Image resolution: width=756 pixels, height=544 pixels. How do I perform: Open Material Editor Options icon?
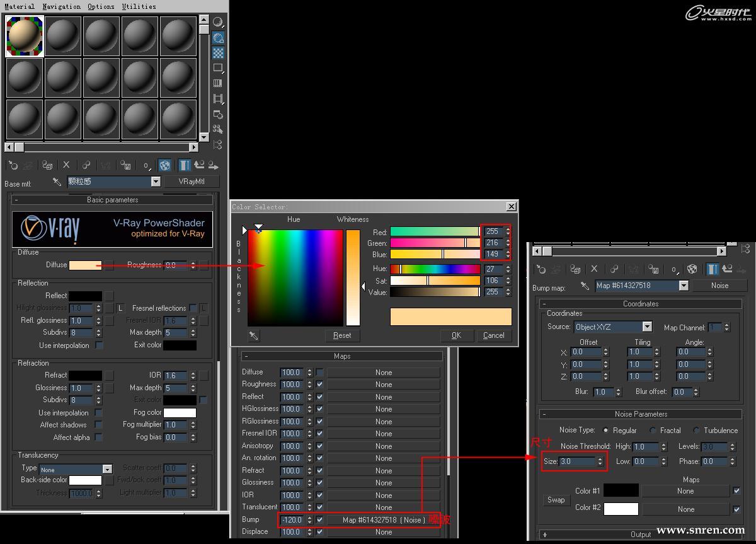coord(217,114)
